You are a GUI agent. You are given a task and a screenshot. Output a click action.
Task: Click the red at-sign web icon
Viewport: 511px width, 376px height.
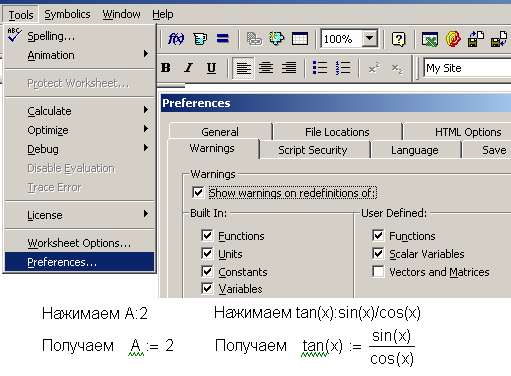(x=453, y=39)
